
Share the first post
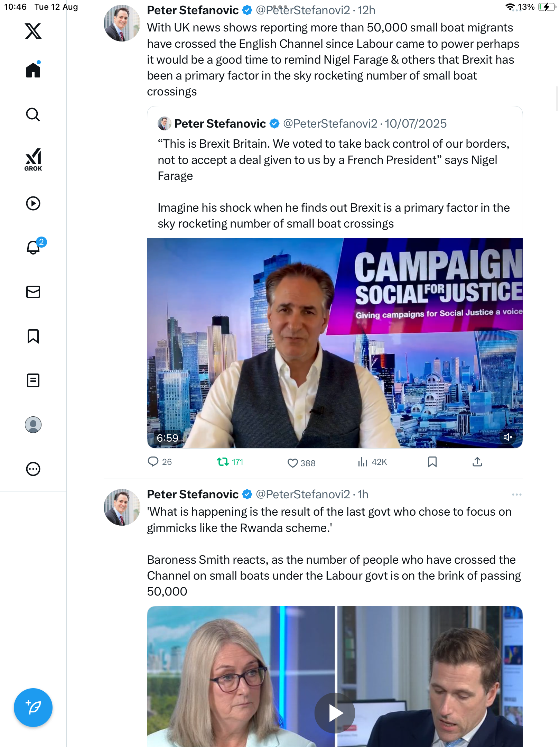[477, 462]
